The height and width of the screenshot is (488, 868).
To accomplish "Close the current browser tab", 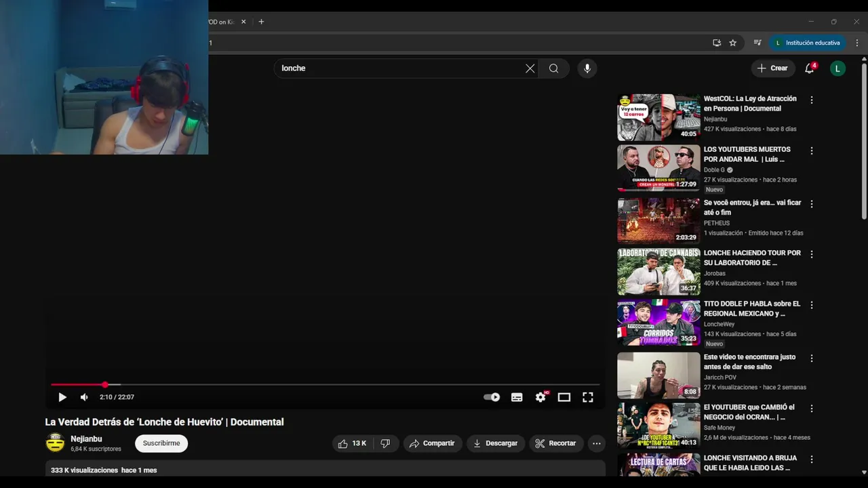I will click(x=243, y=22).
